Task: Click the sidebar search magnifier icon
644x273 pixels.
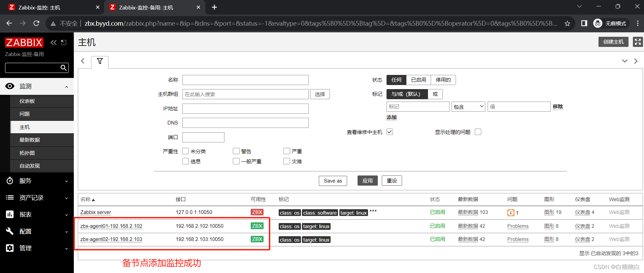Action: point(63,68)
